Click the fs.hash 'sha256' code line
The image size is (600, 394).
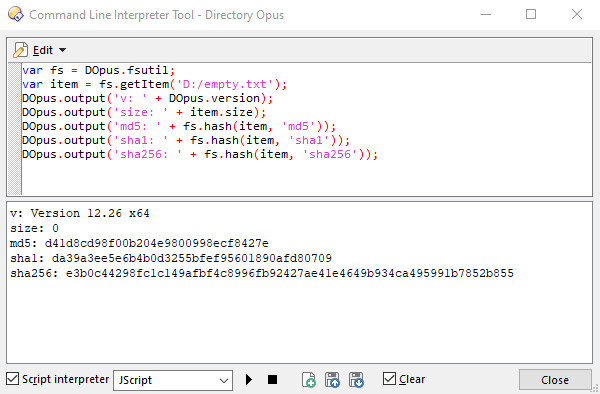point(200,155)
